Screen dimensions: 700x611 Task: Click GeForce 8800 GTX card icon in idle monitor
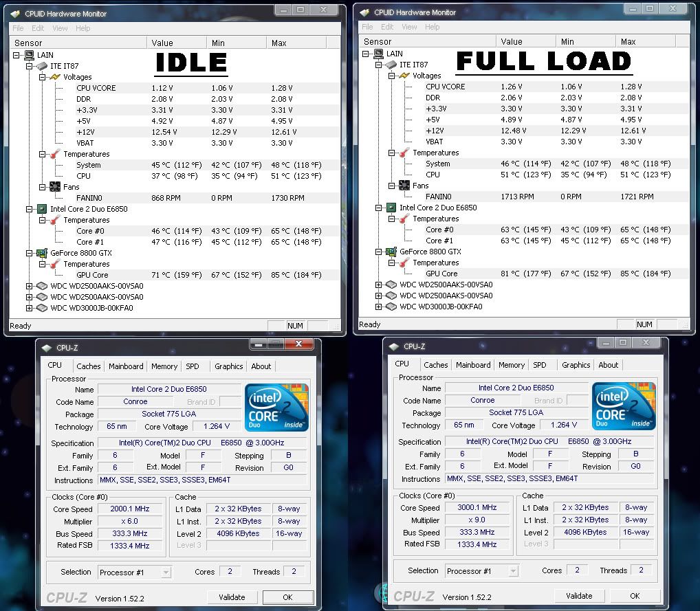click(x=42, y=253)
